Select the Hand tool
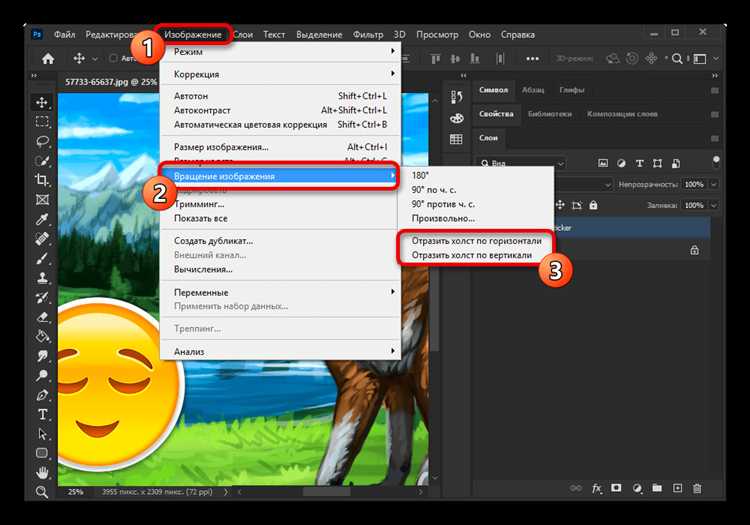This screenshot has width=750, height=525. (x=42, y=473)
